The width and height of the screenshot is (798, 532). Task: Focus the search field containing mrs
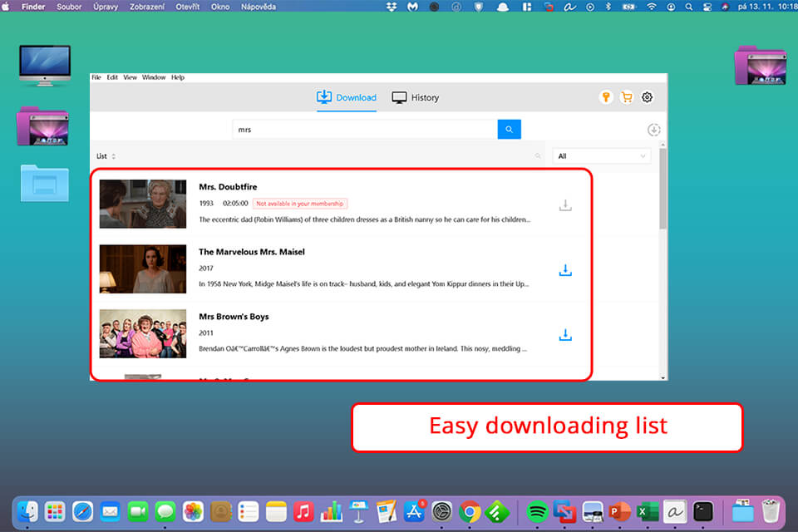pos(365,130)
